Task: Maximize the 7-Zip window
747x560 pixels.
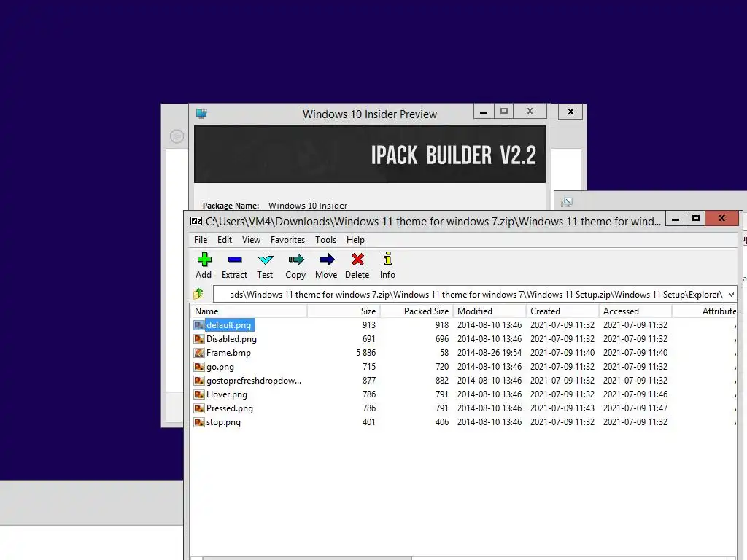Action: (695, 219)
